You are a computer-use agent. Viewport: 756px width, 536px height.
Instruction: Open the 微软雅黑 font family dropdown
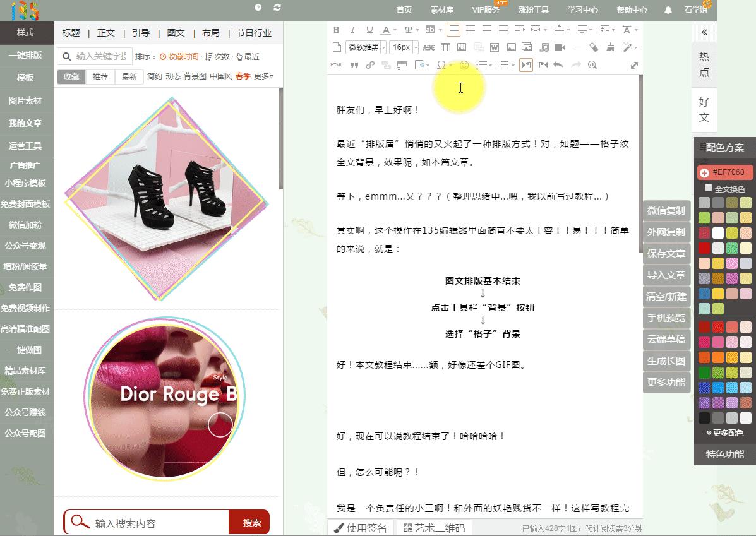[x=365, y=47]
